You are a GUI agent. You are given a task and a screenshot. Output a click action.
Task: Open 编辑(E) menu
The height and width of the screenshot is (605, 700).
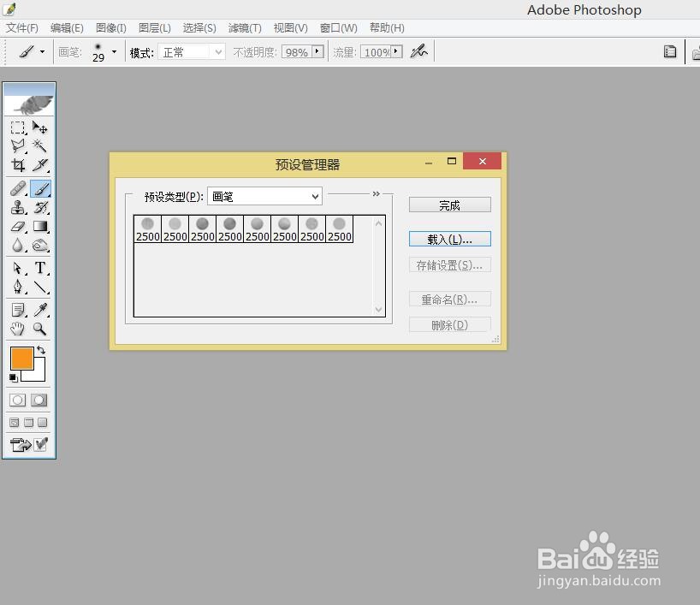tap(67, 28)
